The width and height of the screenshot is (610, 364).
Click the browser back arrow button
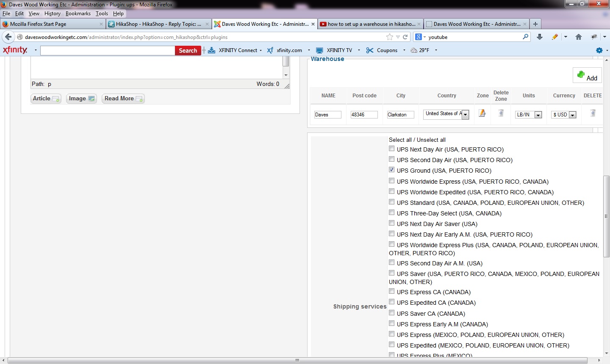tap(8, 37)
